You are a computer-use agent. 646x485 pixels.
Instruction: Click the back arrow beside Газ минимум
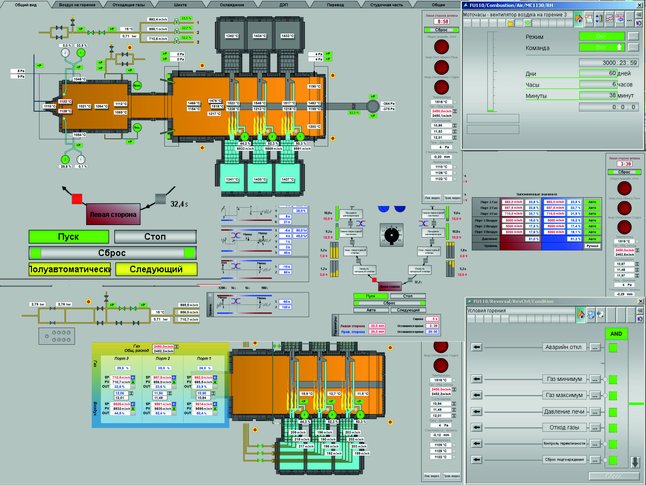(x=477, y=379)
